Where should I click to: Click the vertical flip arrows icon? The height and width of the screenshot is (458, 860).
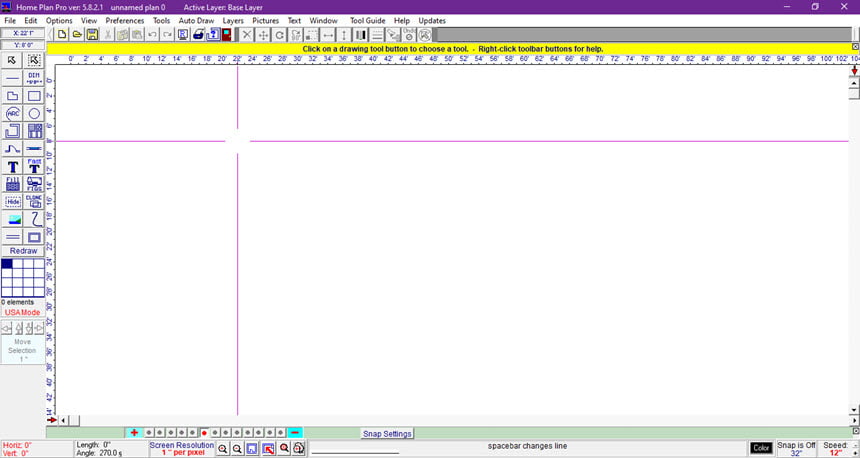344,35
